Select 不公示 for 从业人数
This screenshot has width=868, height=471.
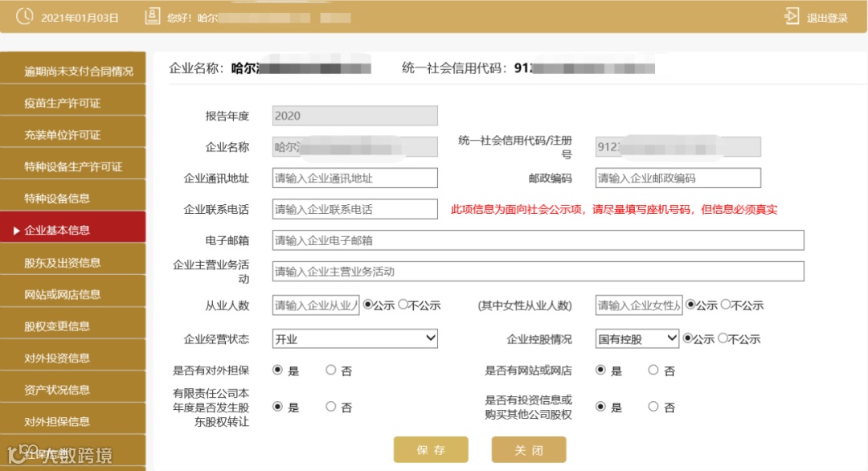403,305
